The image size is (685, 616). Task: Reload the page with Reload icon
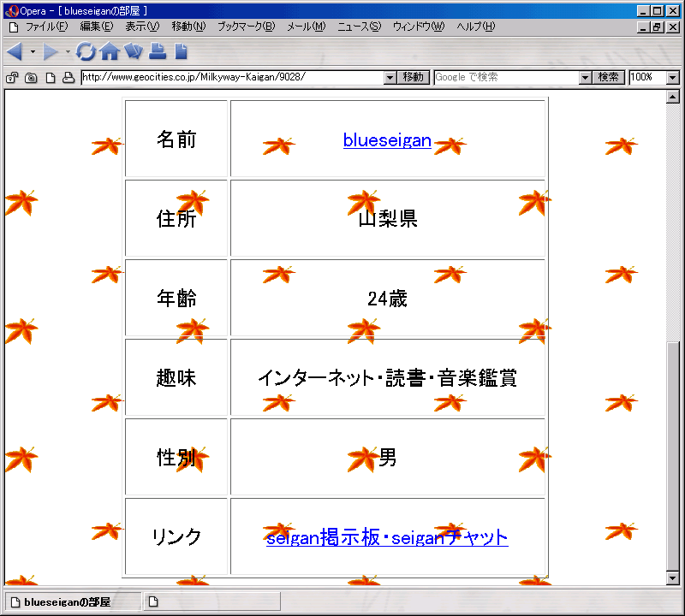click(x=86, y=51)
